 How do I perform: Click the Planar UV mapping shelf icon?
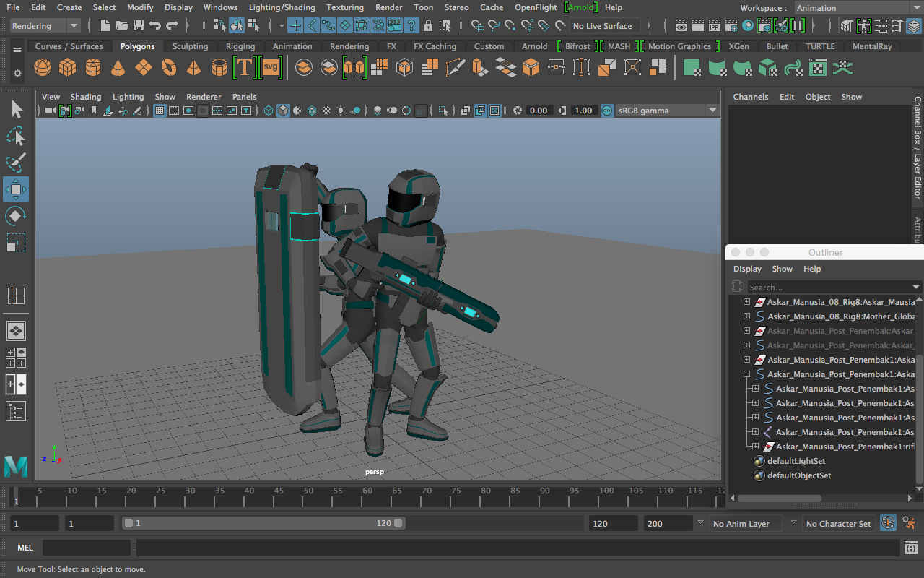(x=692, y=68)
